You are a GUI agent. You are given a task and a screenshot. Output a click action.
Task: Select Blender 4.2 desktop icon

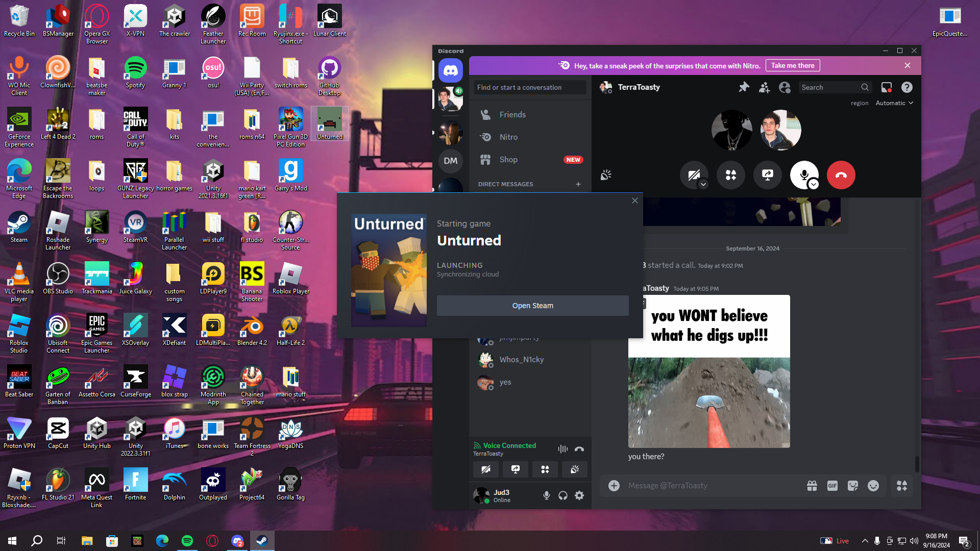(252, 330)
